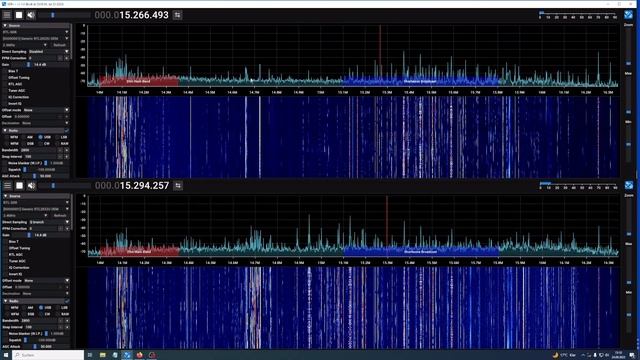Toggle waterfall display icon in the 15.266.493 window
640x360 pixels.
tap(629, 15)
